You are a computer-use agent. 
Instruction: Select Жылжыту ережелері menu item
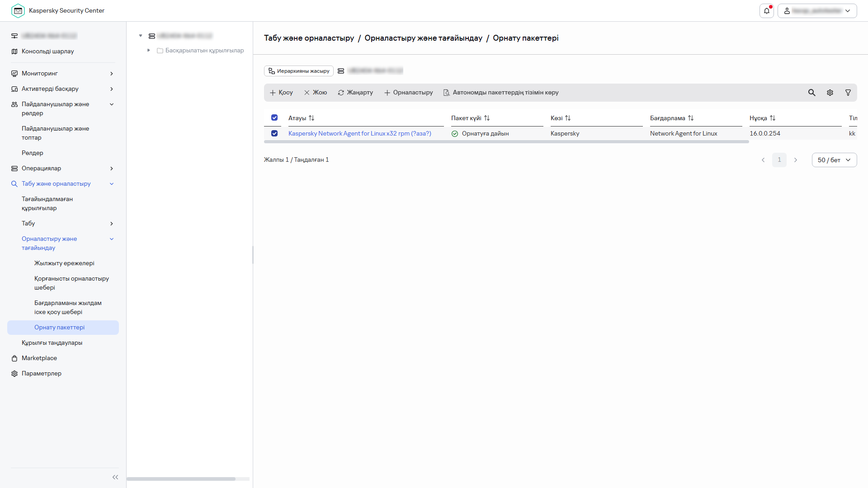point(64,263)
